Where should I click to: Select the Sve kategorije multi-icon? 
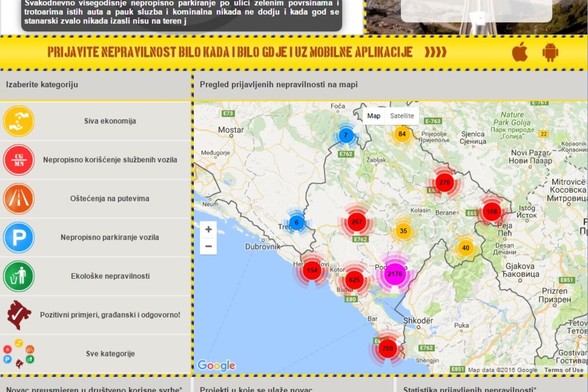click(19, 353)
